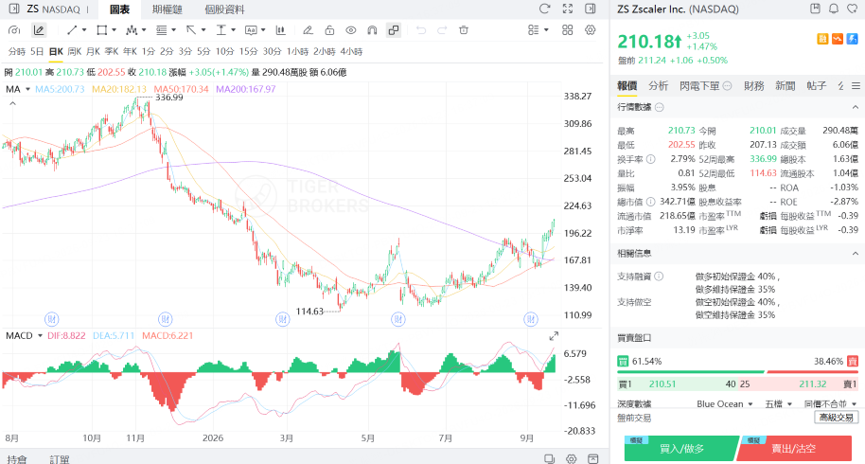Click the earnings marker near 3月
865x464 pixels.
point(282,319)
